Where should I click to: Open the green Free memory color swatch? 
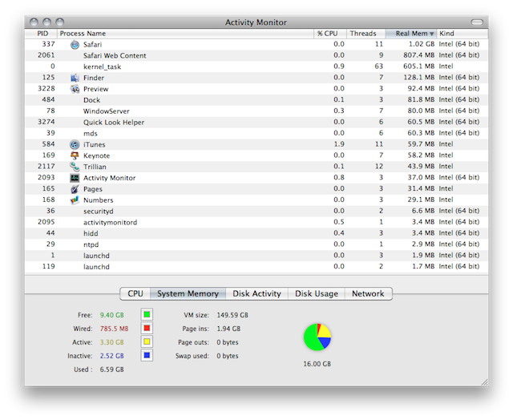pos(147,315)
